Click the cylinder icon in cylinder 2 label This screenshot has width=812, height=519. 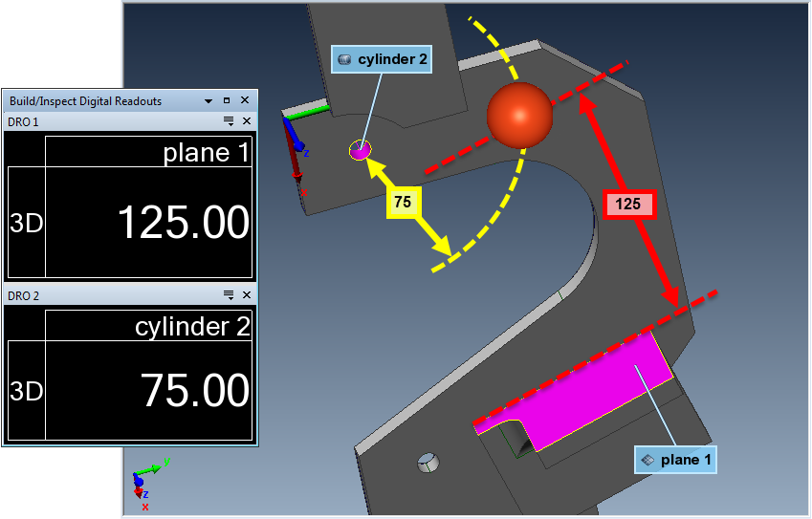click(344, 59)
